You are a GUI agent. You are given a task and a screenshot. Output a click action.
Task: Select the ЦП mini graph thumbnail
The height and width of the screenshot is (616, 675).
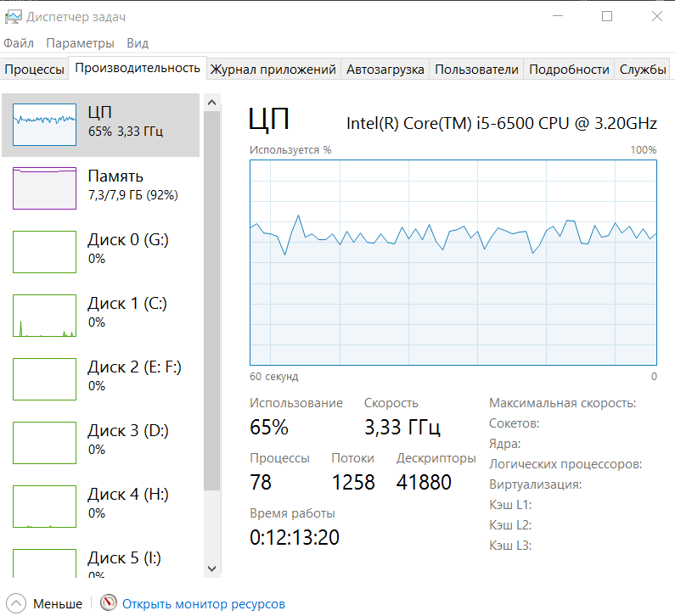point(44,125)
